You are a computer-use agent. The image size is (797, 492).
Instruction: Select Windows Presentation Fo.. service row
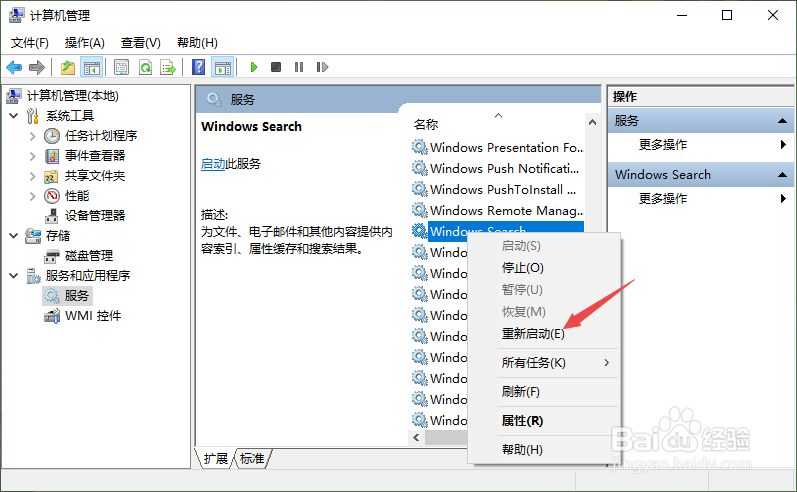[x=498, y=147]
